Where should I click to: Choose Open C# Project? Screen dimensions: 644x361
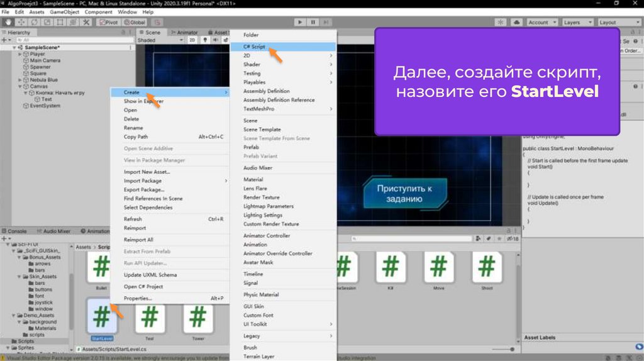coord(170,286)
